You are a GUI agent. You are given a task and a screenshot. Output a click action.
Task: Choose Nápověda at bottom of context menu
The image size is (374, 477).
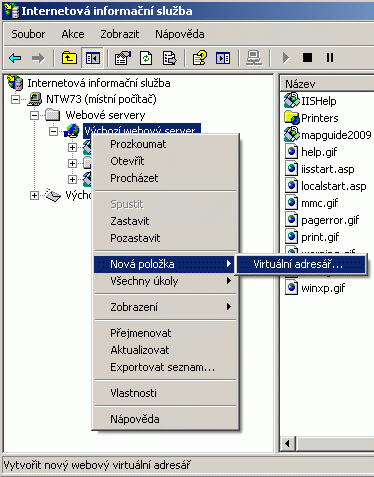(x=165, y=419)
